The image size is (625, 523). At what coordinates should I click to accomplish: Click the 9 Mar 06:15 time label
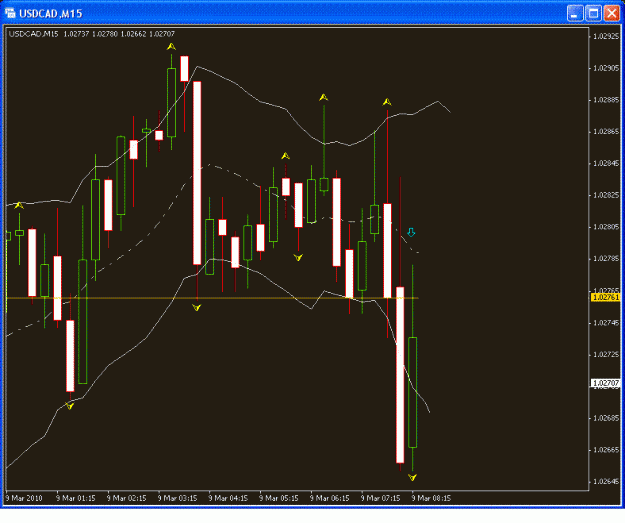click(330, 498)
